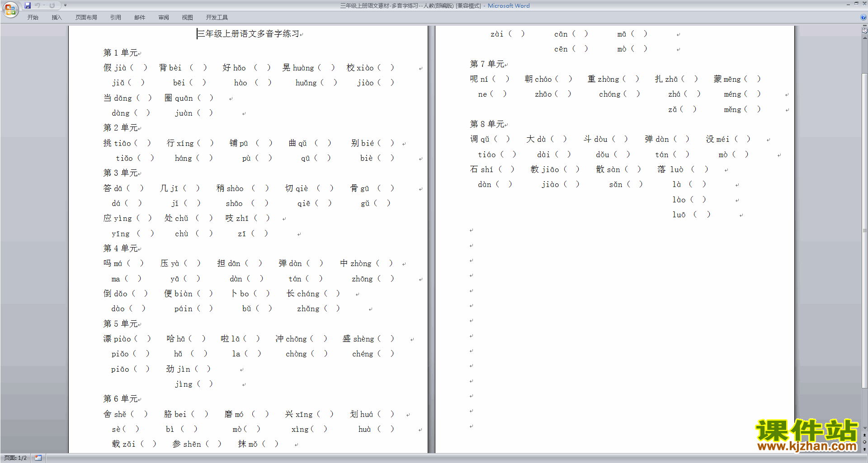
Task: Click the text 重 zhòng
Action: point(603,79)
